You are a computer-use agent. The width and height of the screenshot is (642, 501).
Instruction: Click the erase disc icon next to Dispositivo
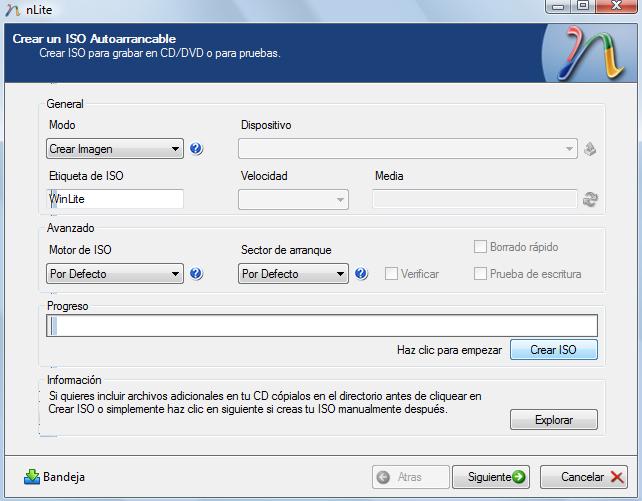pos(590,149)
